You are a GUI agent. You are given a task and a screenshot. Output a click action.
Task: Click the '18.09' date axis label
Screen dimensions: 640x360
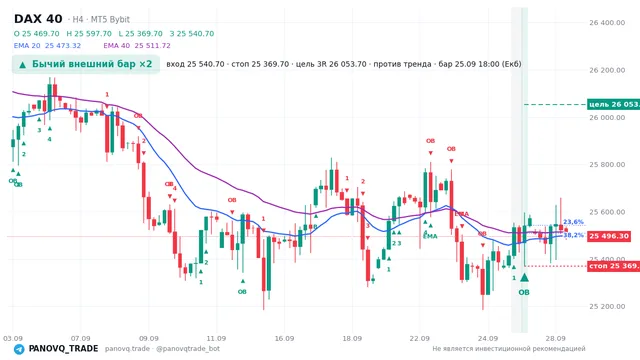click(352, 338)
